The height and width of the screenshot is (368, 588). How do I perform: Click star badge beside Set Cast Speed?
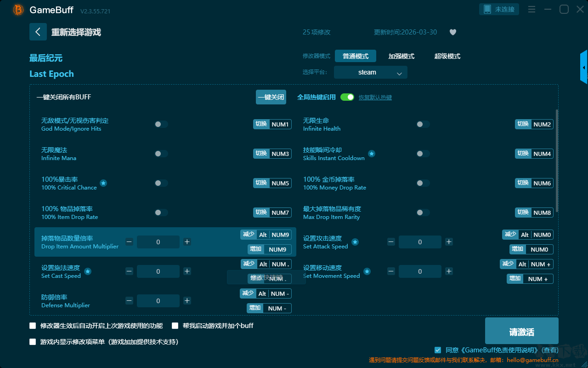coord(88,271)
